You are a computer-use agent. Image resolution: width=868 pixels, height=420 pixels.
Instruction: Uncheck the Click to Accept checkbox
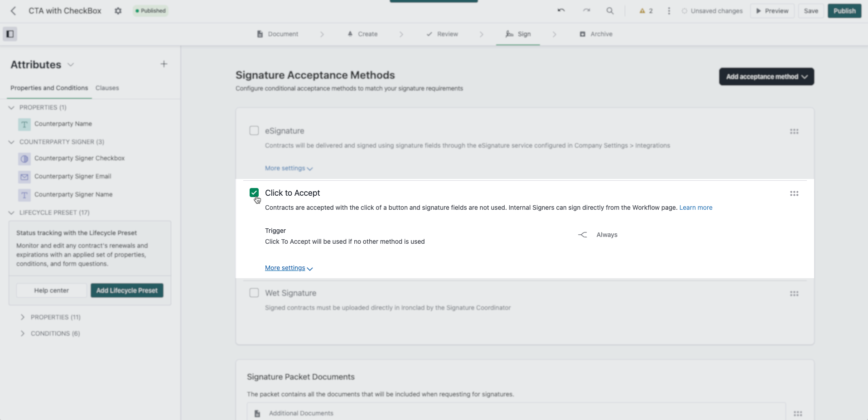pyautogui.click(x=254, y=193)
